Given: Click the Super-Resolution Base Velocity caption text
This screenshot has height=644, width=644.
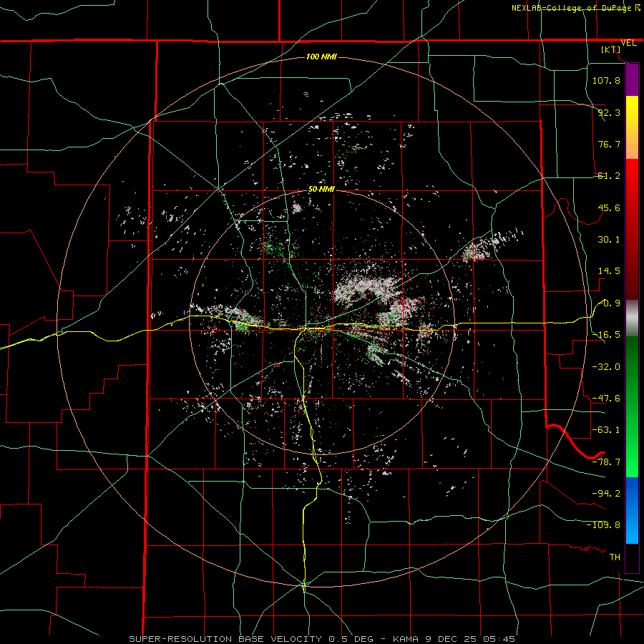Looking at the screenshot, I should [322, 639].
